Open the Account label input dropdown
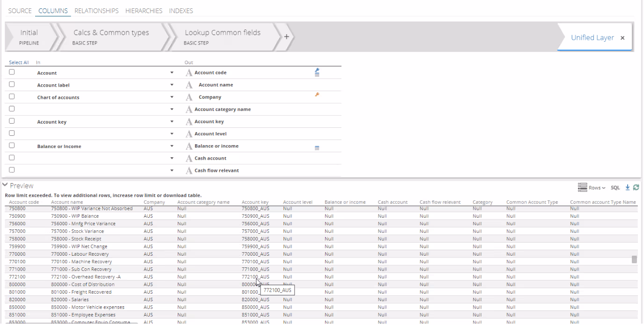Image resolution: width=644 pixels, height=325 pixels. 172,85
